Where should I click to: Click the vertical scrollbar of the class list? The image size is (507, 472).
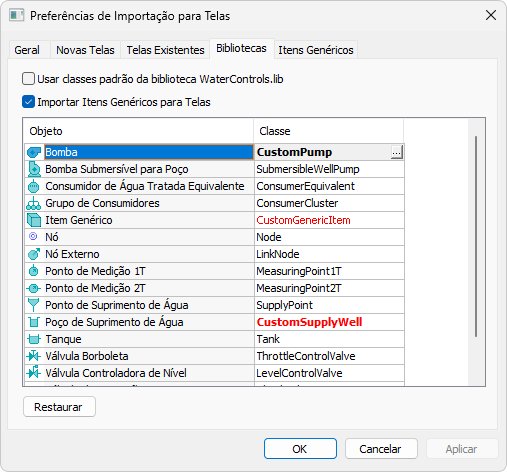476,236
